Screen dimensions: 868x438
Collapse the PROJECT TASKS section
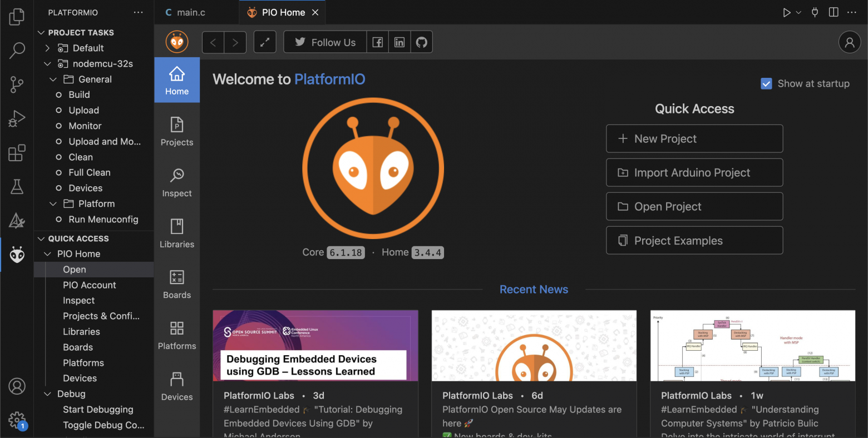(x=41, y=32)
